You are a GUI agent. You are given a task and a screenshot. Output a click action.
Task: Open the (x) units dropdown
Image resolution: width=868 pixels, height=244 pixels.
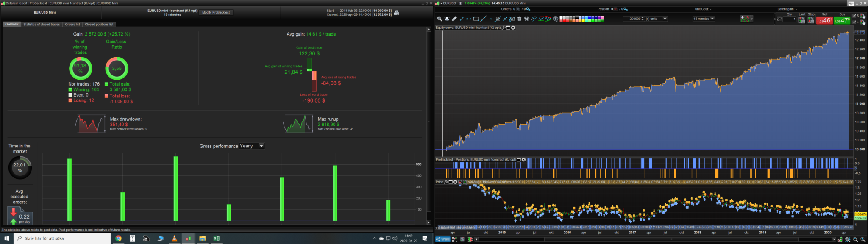[656, 19]
